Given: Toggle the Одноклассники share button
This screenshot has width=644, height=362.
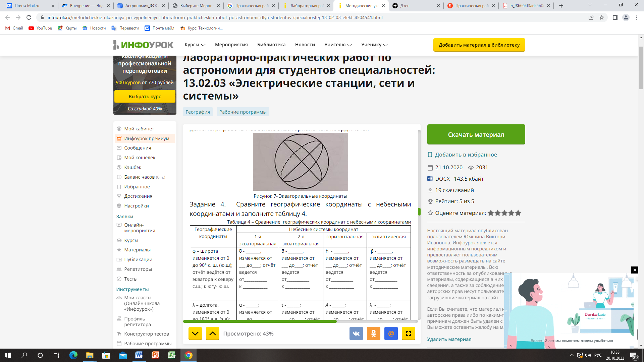Looking at the screenshot, I should [x=373, y=334].
